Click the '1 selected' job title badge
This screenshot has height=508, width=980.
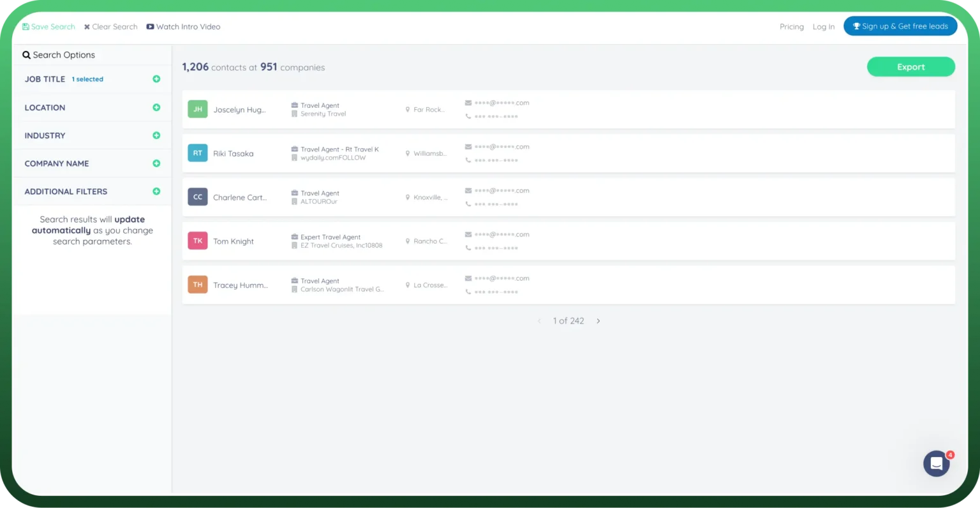click(87, 79)
